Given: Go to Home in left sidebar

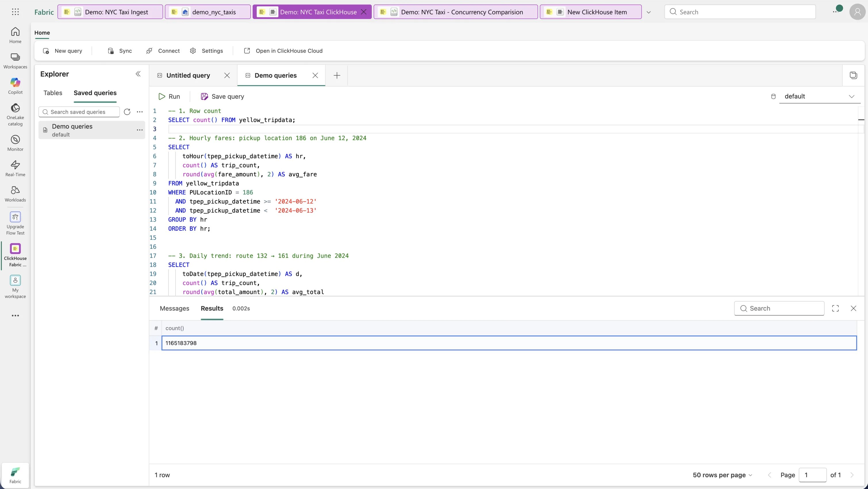Looking at the screenshot, I should (15, 35).
